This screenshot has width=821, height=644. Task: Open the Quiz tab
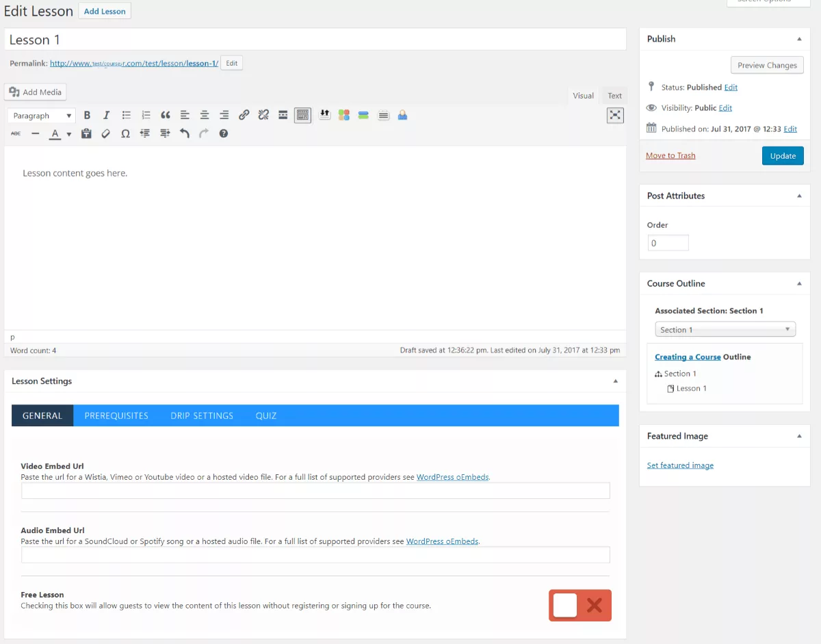(x=266, y=415)
